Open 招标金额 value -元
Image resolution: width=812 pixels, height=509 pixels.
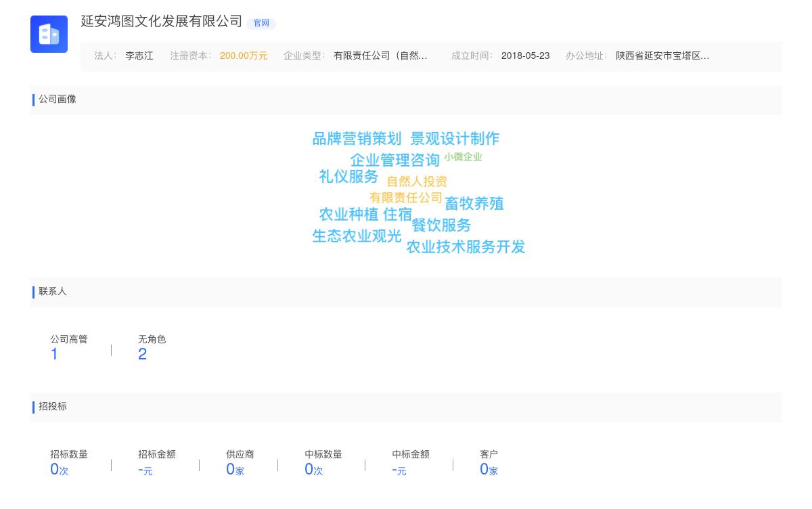[x=145, y=470]
